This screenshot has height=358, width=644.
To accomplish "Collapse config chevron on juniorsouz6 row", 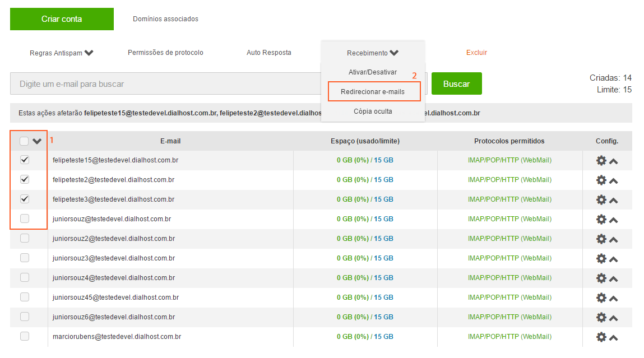I will pos(614,318).
